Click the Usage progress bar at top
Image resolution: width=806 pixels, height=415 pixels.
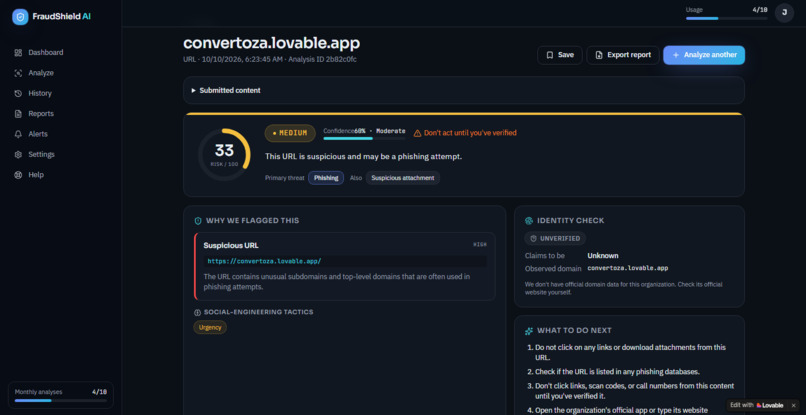pyautogui.click(x=726, y=19)
